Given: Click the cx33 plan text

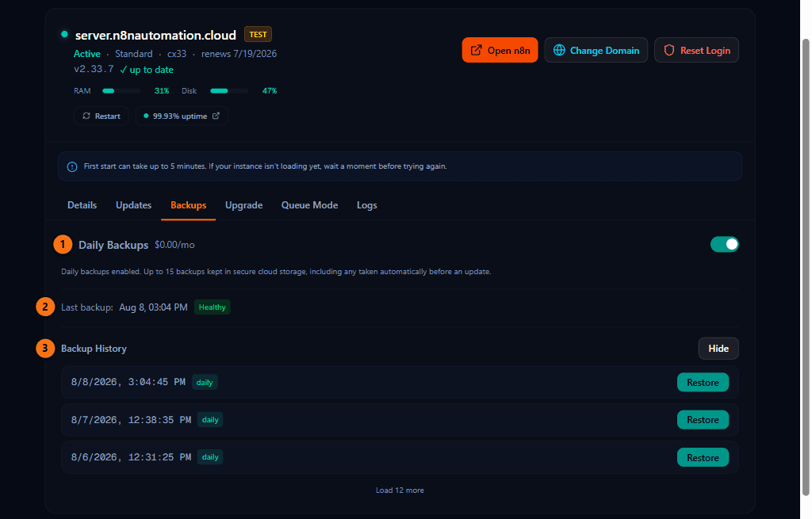Looking at the screenshot, I should tap(177, 54).
